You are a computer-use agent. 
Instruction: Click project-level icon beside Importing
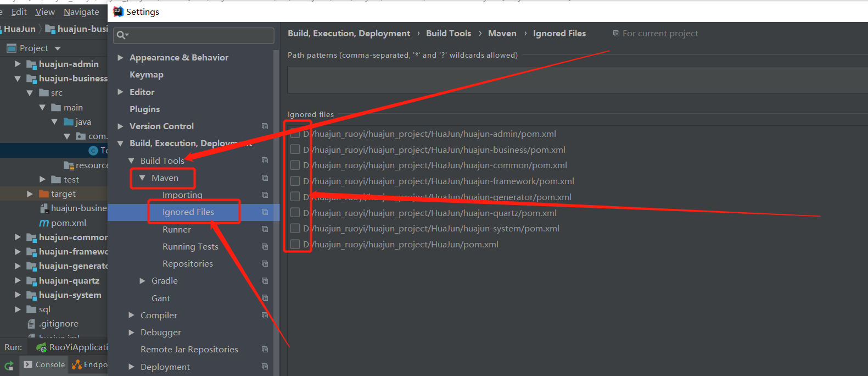pyautogui.click(x=265, y=195)
